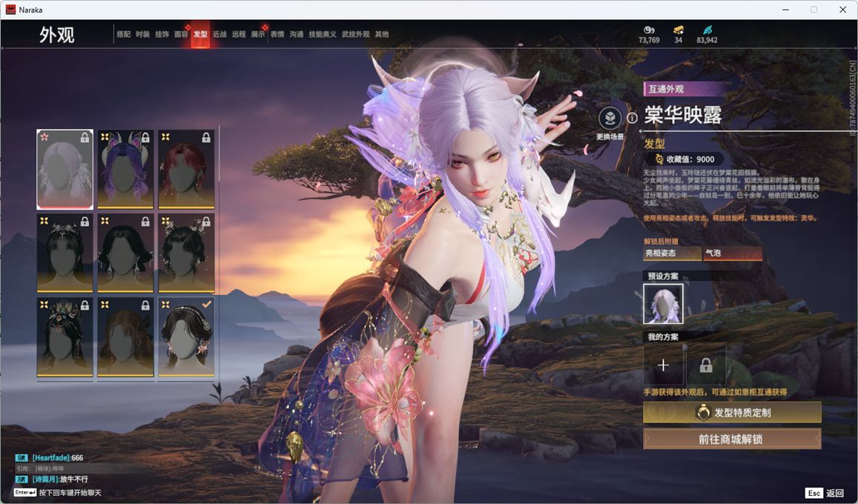Screen dimensions: 858x504
Task: Click the gold ingot currency icon
Action: pyautogui.click(x=678, y=30)
